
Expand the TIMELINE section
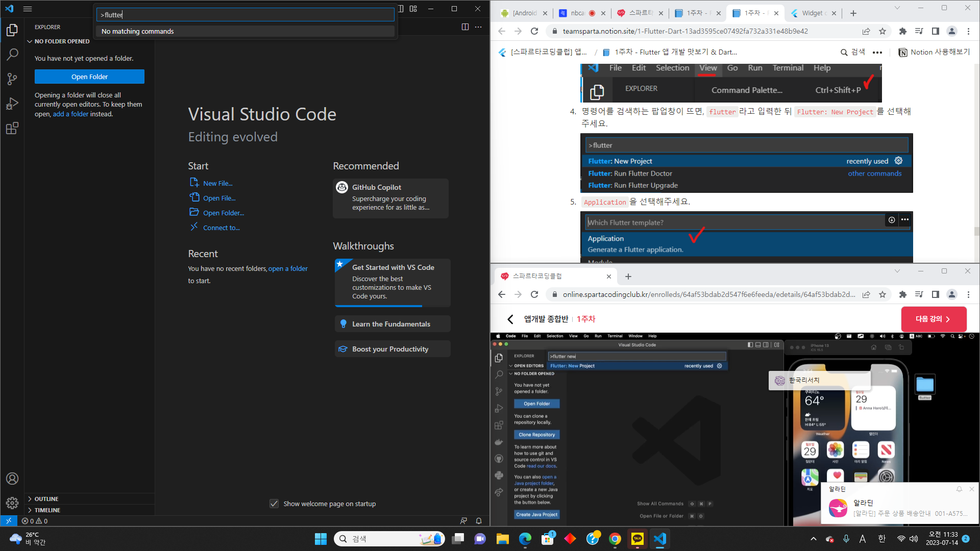pyautogui.click(x=89, y=510)
